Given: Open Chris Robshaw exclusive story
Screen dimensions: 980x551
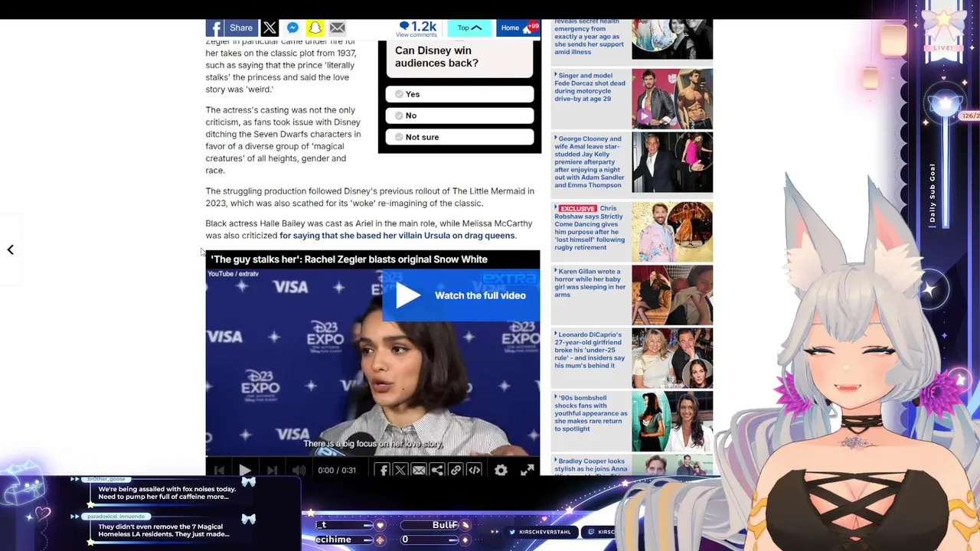Looking at the screenshot, I should (590, 228).
